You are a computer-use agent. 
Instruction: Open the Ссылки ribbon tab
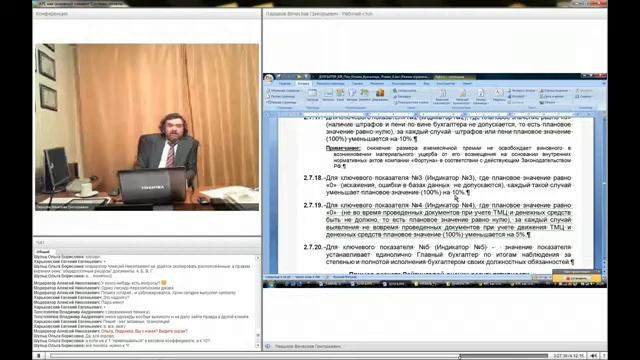coord(358,84)
